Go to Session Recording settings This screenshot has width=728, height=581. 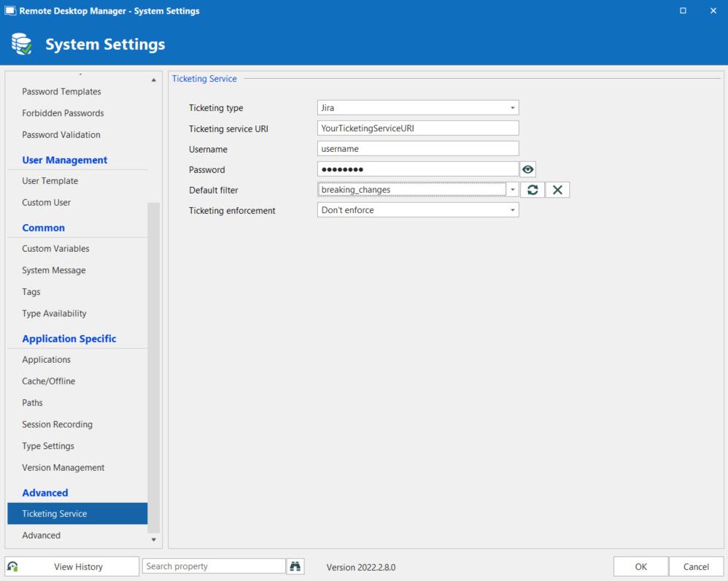57,425
